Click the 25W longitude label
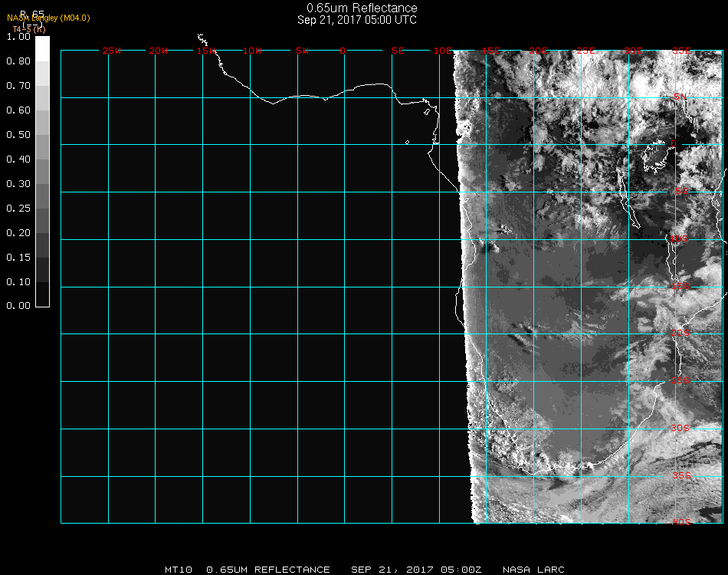 (x=112, y=51)
